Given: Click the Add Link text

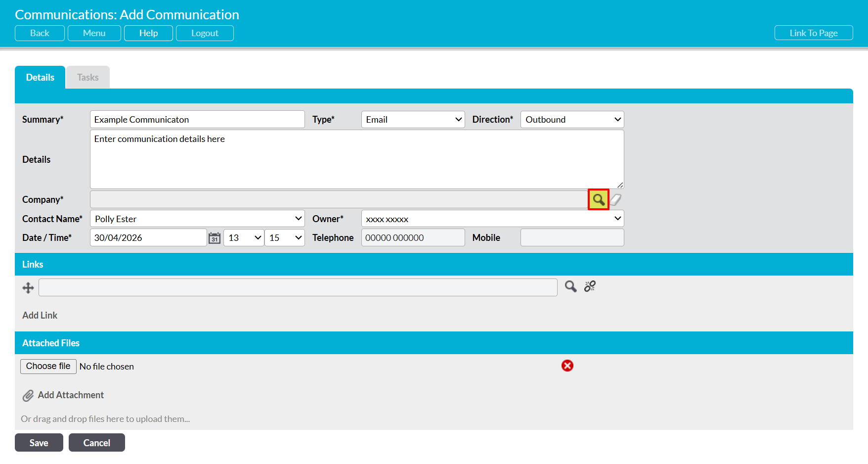Looking at the screenshot, I should [x=40, y=315].
